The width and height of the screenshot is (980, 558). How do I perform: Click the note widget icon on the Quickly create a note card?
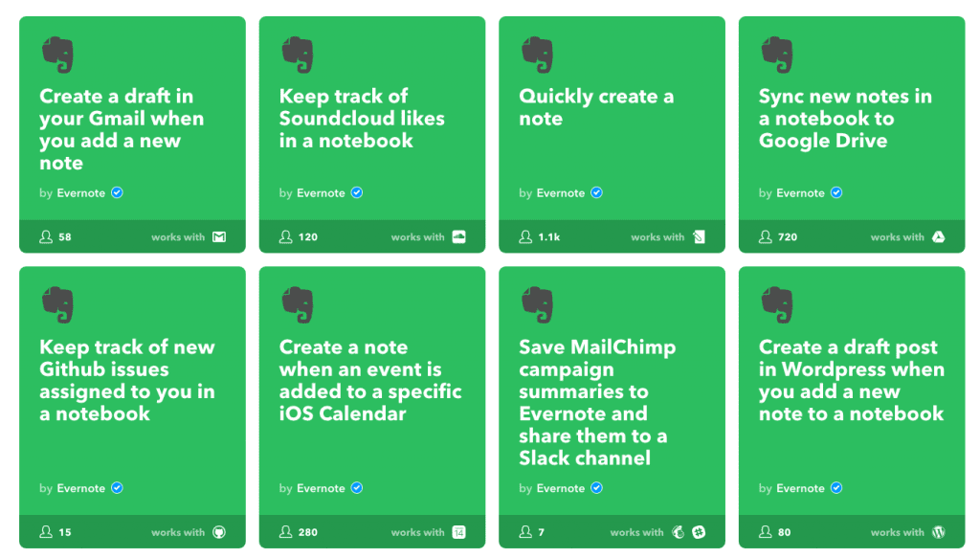[699, 236]
